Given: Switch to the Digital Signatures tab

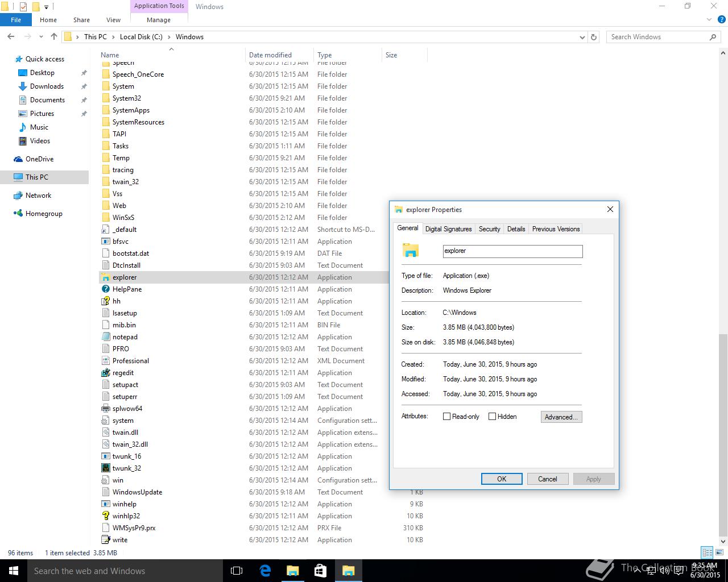Looking at the screenshot, I should (x=448, y=229).
